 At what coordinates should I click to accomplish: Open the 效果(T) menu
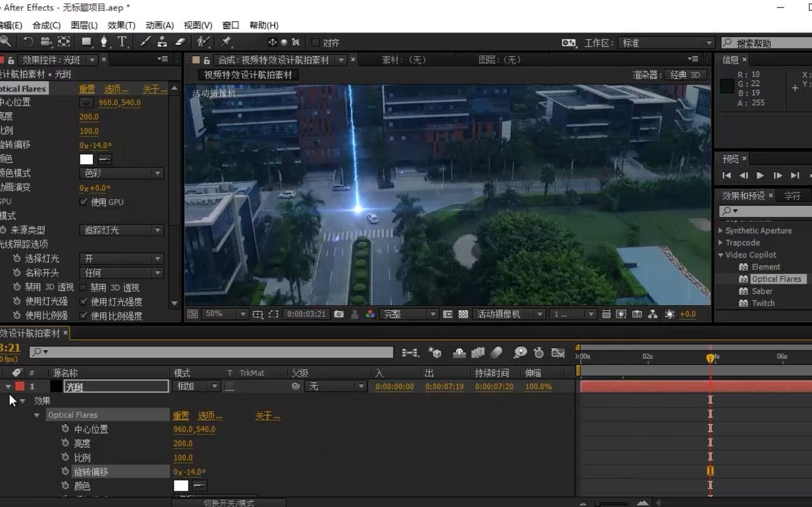pyautogui.click(x=121, y=25)
